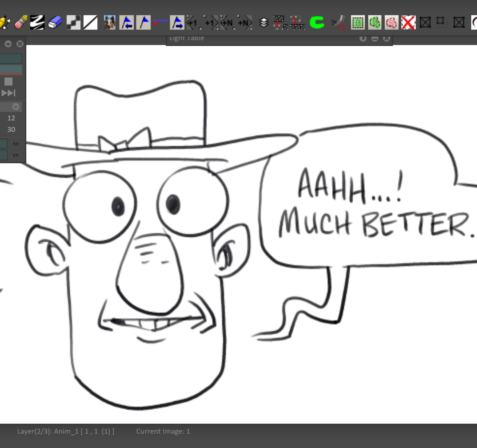Viewport: 477px width, 448px height.
Task: Select the green freehand B selection icon
Action: [x=375, y=23]
